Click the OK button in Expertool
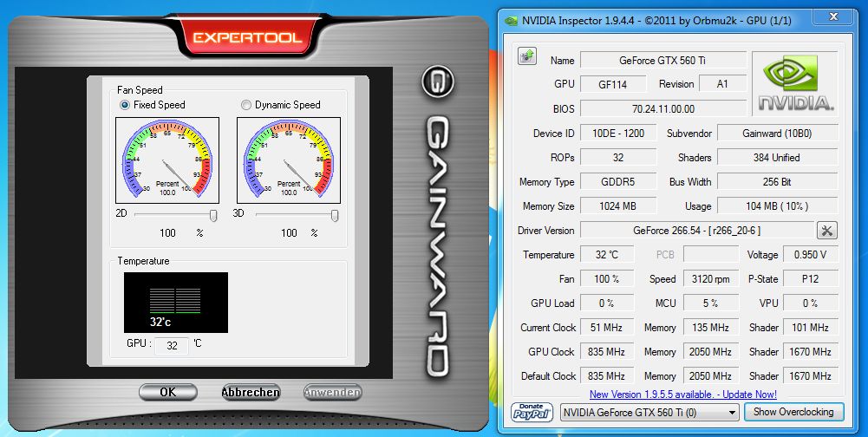This screenshot has width=868, height=437. tap(167, 392)
